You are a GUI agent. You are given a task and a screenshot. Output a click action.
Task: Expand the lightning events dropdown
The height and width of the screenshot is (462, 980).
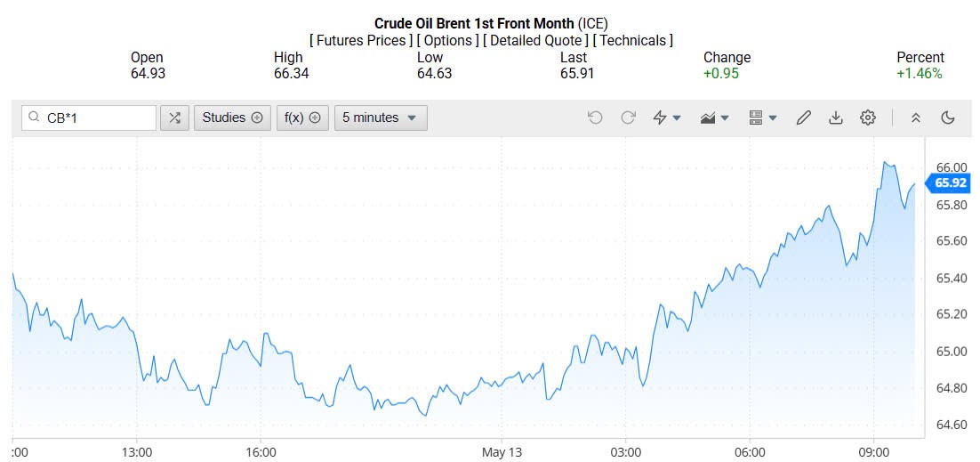pos(667,118)
